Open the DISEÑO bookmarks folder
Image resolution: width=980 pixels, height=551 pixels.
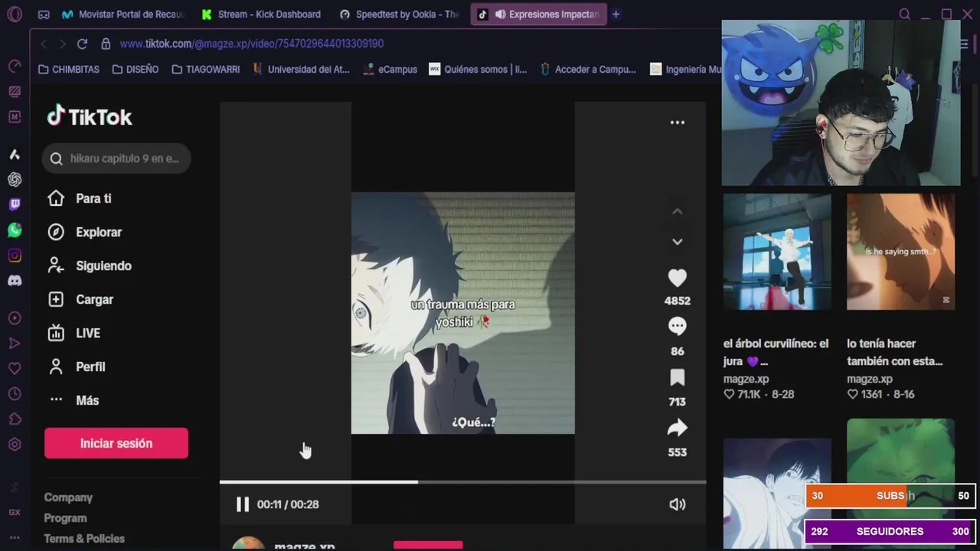[136, 69]
